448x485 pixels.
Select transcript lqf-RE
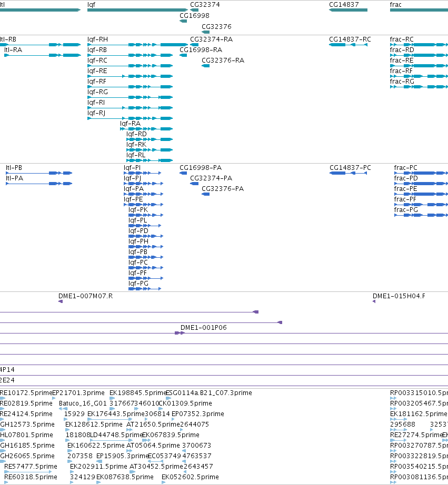click(x=97, y=71)
